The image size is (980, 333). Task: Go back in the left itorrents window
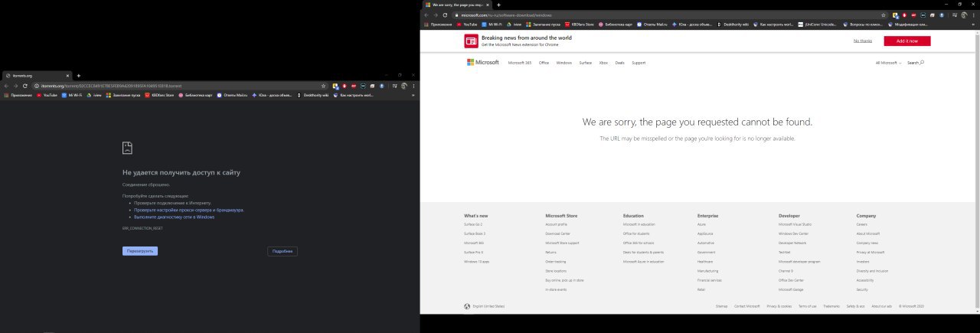(6, 86)
